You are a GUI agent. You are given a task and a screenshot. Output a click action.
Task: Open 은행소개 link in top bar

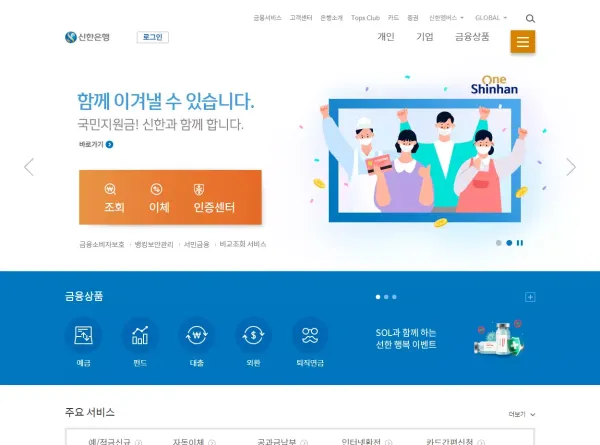coord(331,18)
